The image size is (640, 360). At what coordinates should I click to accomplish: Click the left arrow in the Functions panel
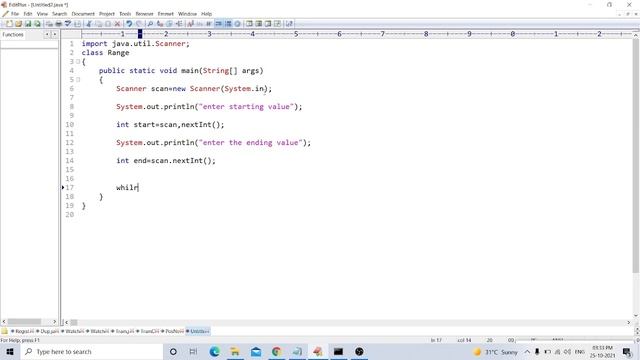pos(47,35)
